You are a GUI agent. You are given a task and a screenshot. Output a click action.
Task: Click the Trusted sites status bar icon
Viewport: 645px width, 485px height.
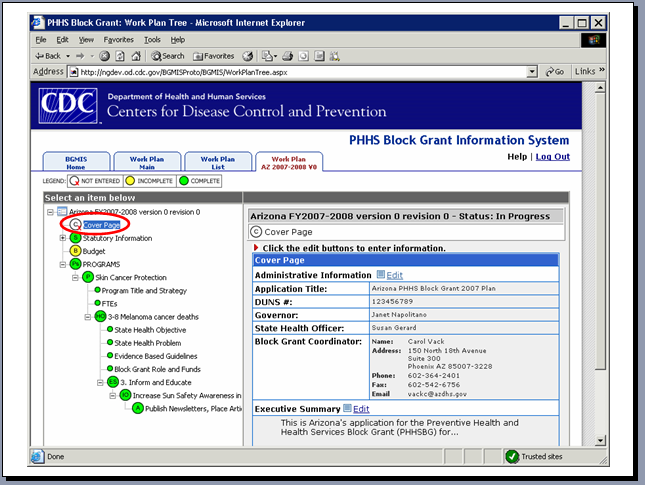point(512,457)
